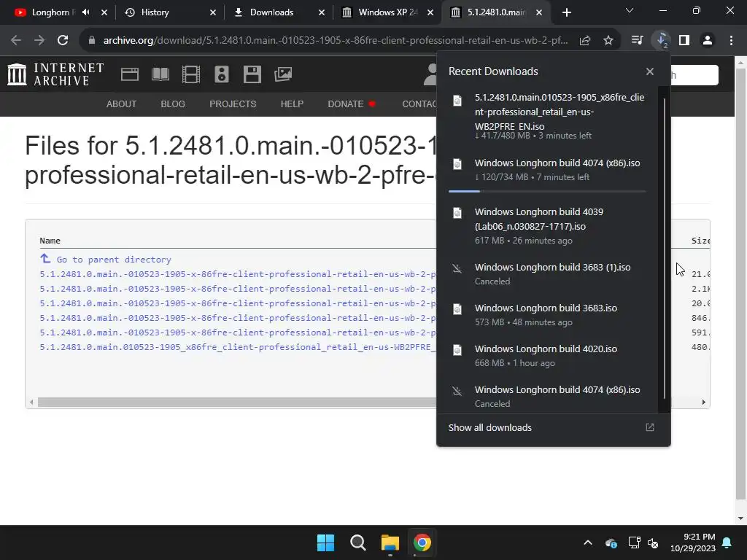Click the Longhorn build 4074 download progress bar

547,191
